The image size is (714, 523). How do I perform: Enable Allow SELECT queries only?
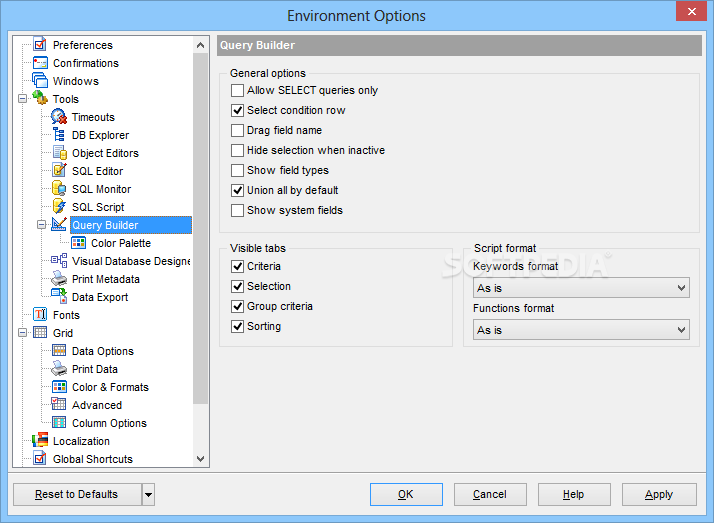pos(237,91)
